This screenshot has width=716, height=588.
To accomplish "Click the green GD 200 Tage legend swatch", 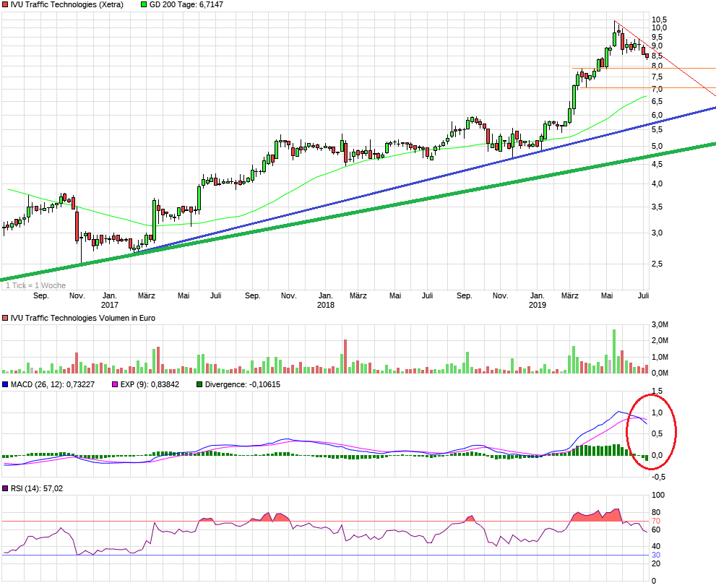I will 144,4.
